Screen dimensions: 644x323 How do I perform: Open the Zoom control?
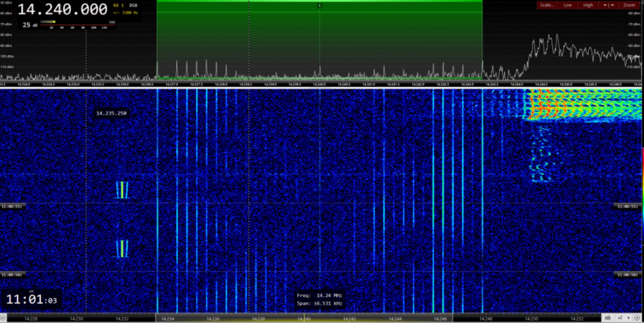pyautogui.click(x=629, y=5)
